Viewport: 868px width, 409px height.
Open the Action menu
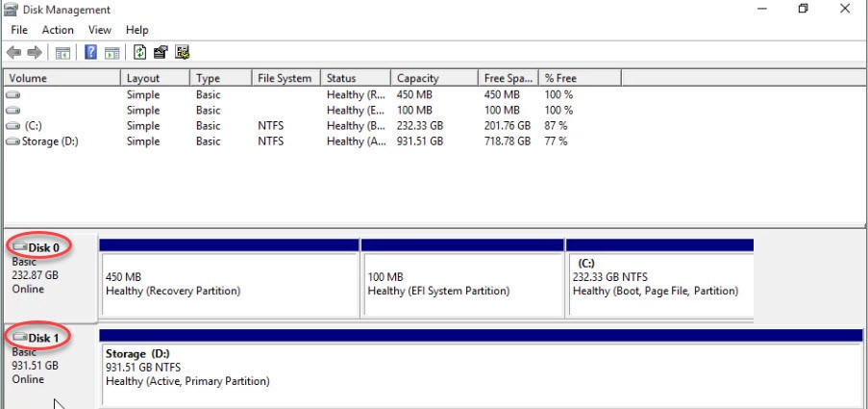click(58, 30)
